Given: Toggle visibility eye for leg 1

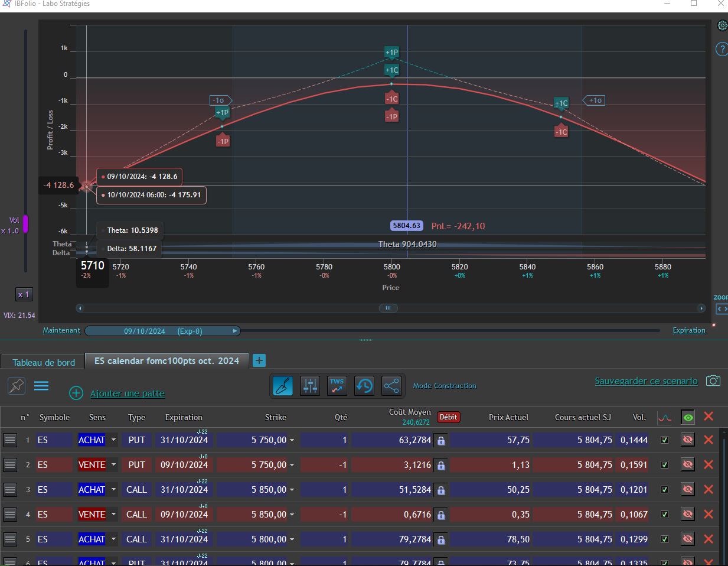Looking at the screenshot, I should coord(688,440).
